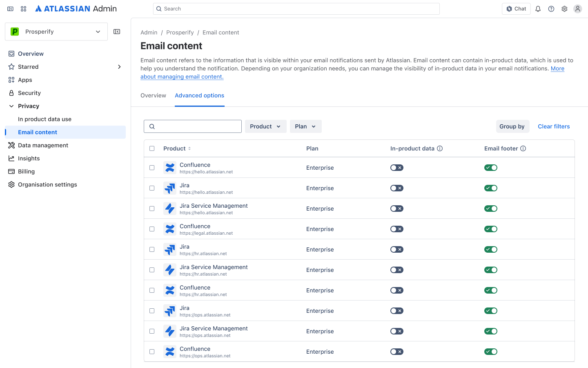This screenshot has width=588, height=368.
Task: Switch to the Overview tab
Action: 154,95
